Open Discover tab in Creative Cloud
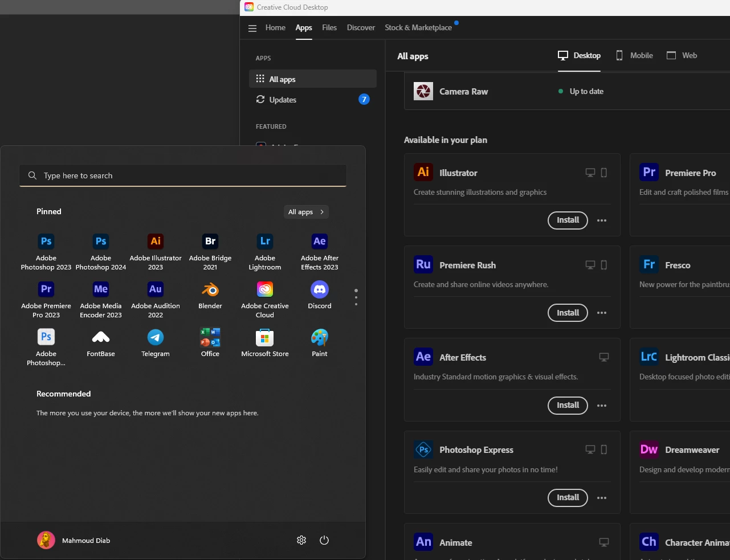The width and height of the screenshot is (730, 560). click(x=361, y=27)
